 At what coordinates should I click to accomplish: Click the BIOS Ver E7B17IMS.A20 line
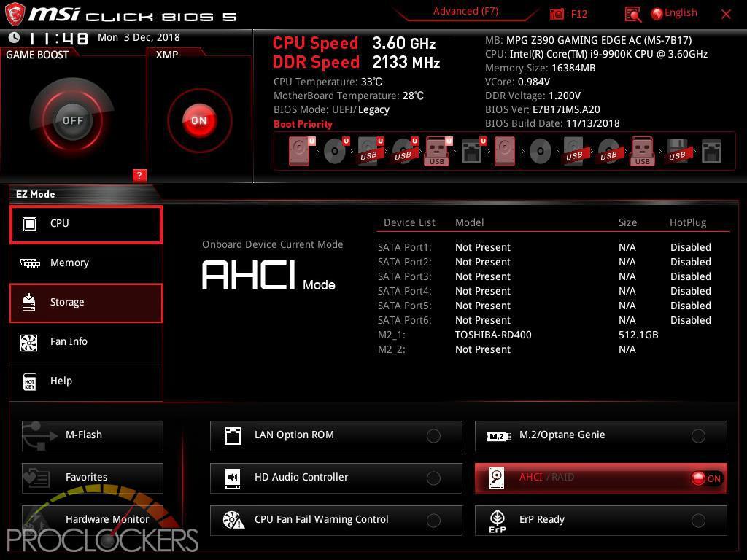click(543, 109)
